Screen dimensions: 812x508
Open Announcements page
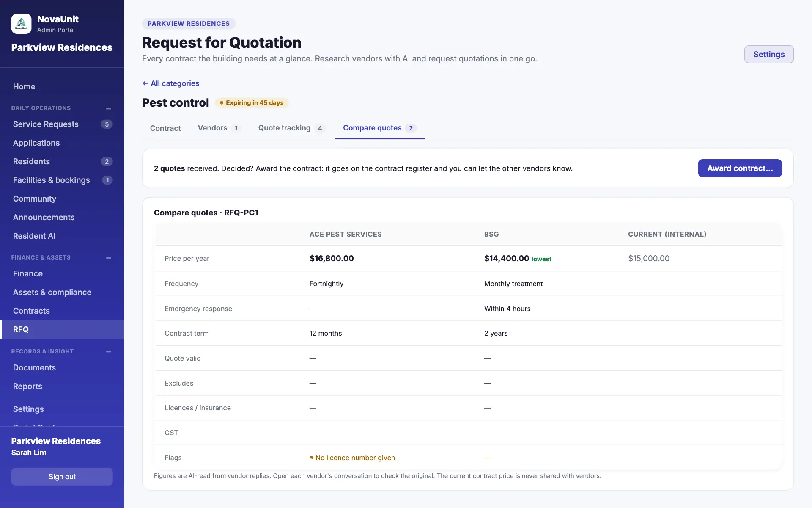(62, 217)
